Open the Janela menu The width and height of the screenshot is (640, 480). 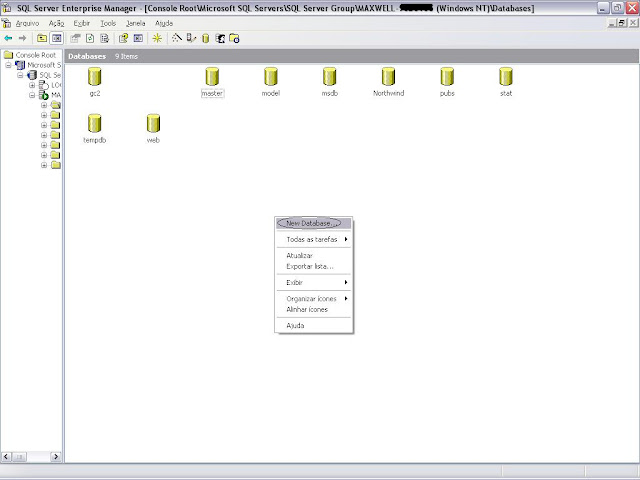click(x=136, y=24)
